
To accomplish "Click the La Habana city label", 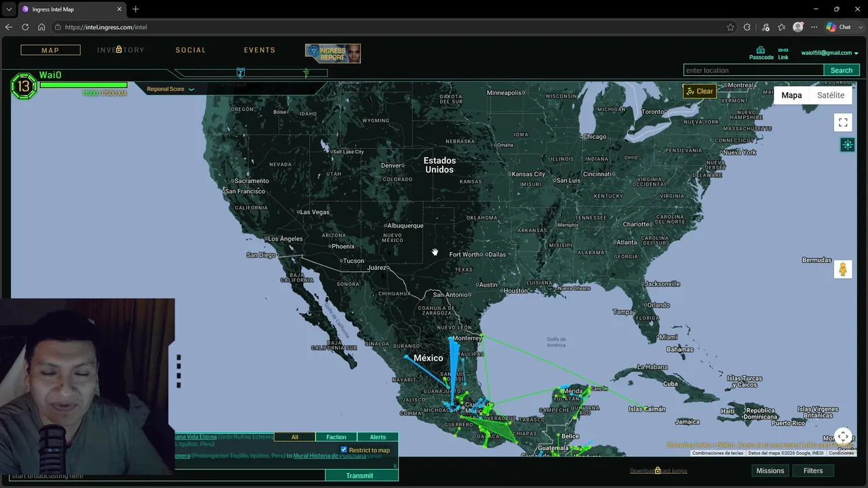I will (652, 367).
